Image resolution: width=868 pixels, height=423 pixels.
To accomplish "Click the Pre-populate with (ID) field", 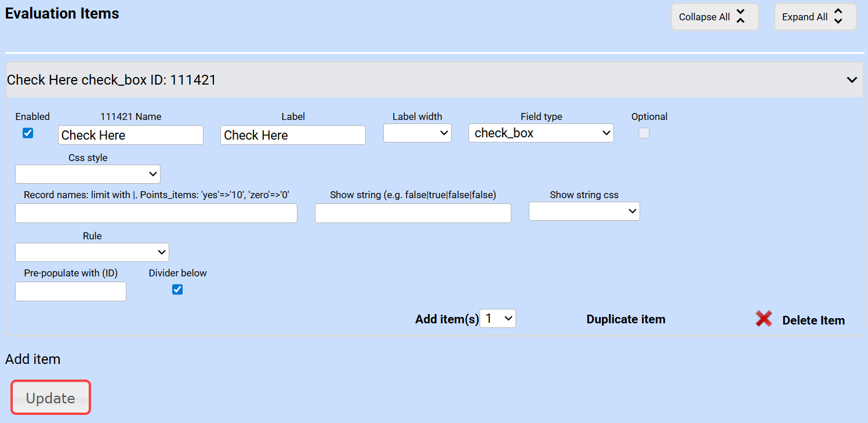I will click(x=70, y=291).
